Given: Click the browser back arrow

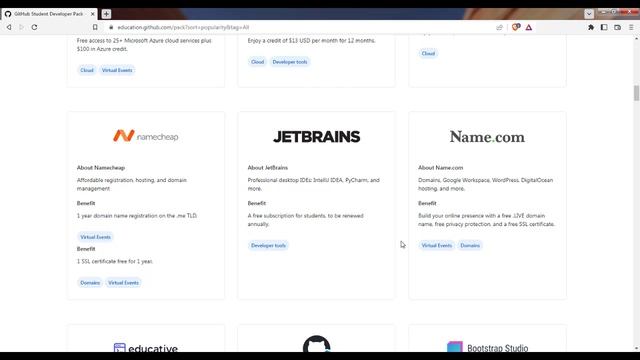Looking at the screenshot, I should coord(9,27).
